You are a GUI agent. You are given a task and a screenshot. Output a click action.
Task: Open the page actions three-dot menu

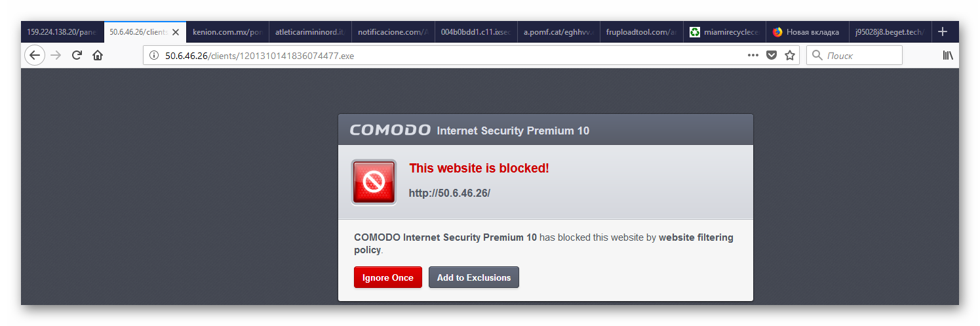click(x=753, y=56)
